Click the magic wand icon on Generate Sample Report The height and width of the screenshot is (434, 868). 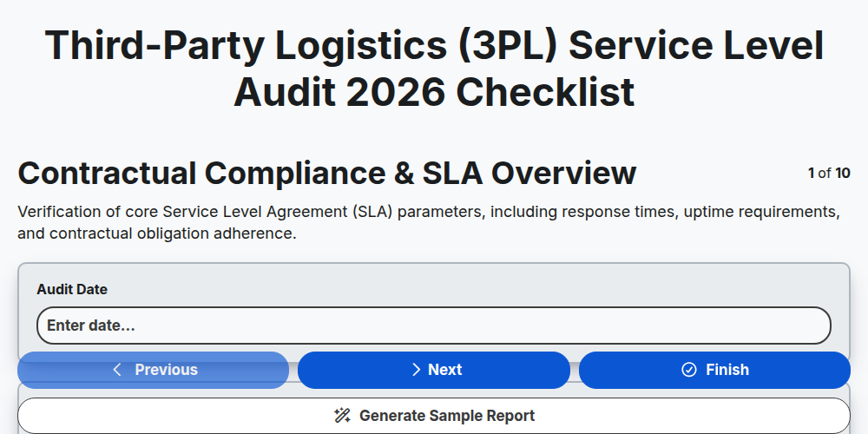(x=342, y=416)
